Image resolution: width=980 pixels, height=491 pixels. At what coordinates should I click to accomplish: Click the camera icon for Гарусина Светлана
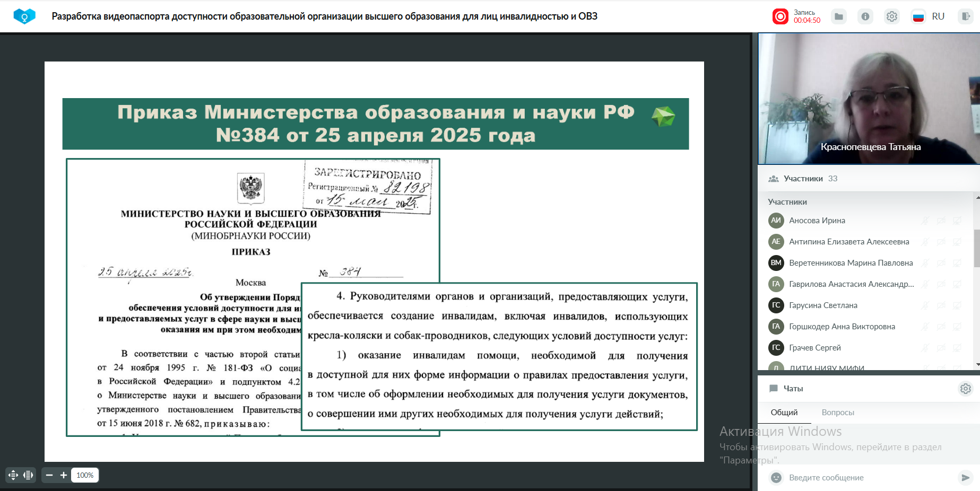(x=941, y=305)
